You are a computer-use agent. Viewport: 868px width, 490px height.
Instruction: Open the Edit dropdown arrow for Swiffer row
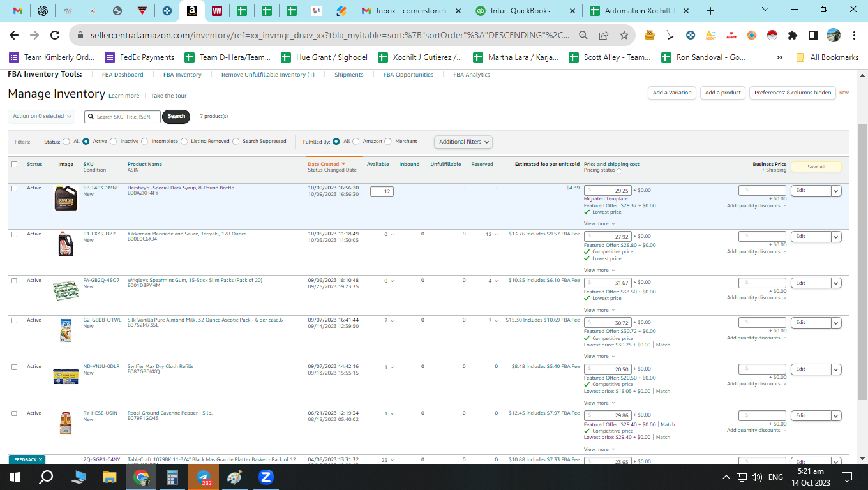(x=836, y=369)
